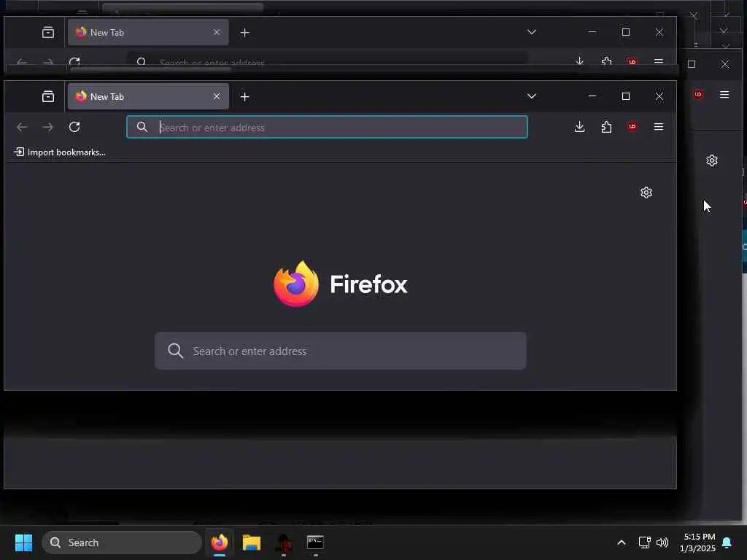Open Extensions menu in front window
Screen dimensions: 747x560
pyautogui.click(x=606, y=127)
